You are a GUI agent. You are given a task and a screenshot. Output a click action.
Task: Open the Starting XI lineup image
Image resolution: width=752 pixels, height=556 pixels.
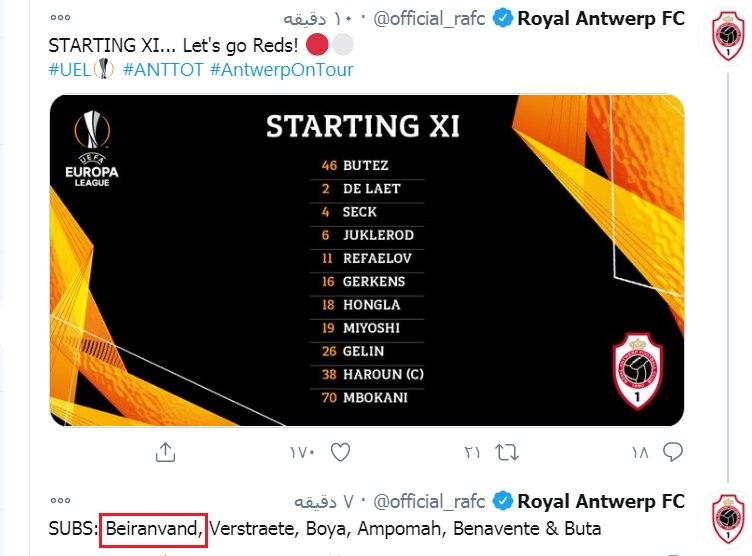click(366, 260)
